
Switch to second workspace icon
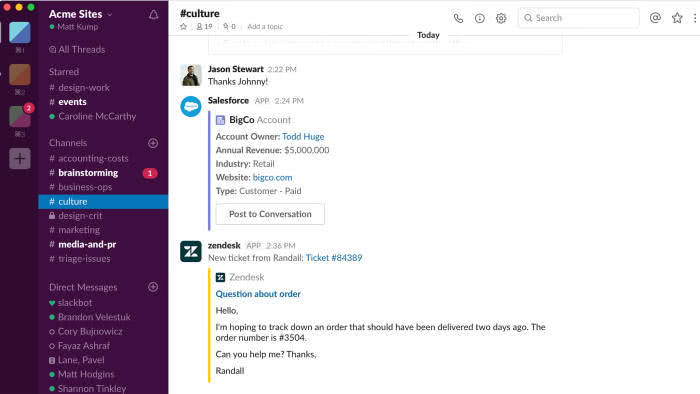point(20,75)
